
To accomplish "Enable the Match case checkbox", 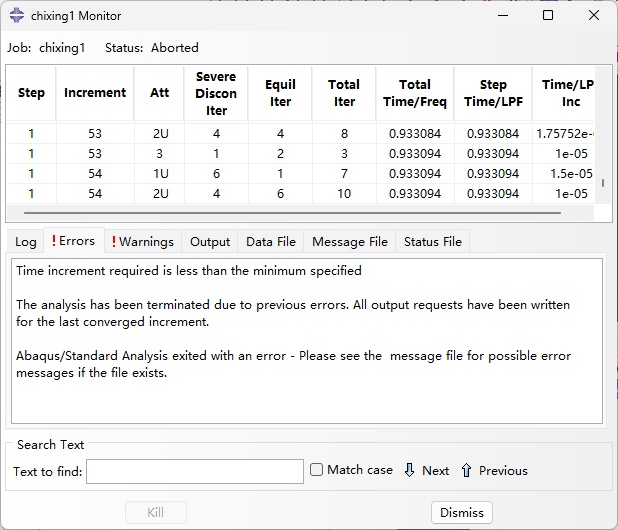I will pos(317,470).
